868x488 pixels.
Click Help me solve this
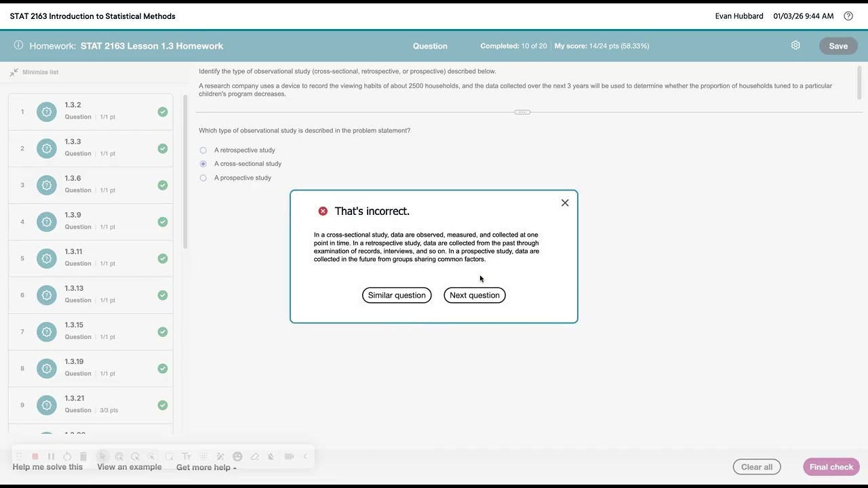click(x=47, y=467)
